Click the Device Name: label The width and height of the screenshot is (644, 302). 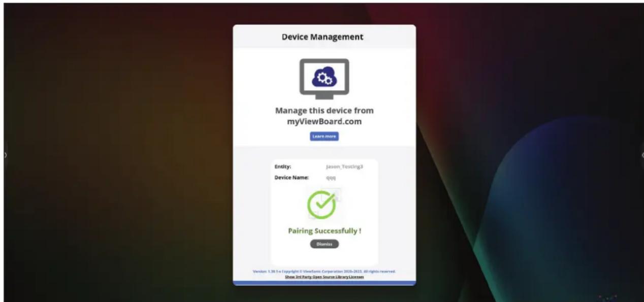[x=292, y=177]
